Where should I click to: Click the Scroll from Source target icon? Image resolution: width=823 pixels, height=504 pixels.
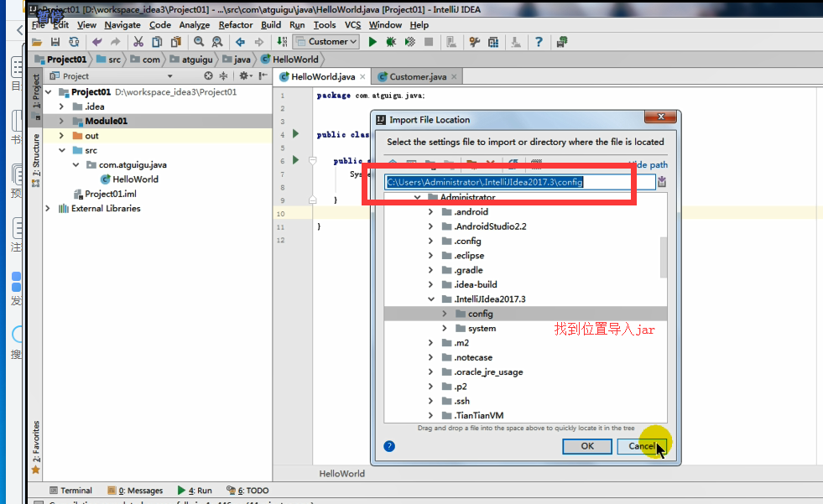click(208, 76)
